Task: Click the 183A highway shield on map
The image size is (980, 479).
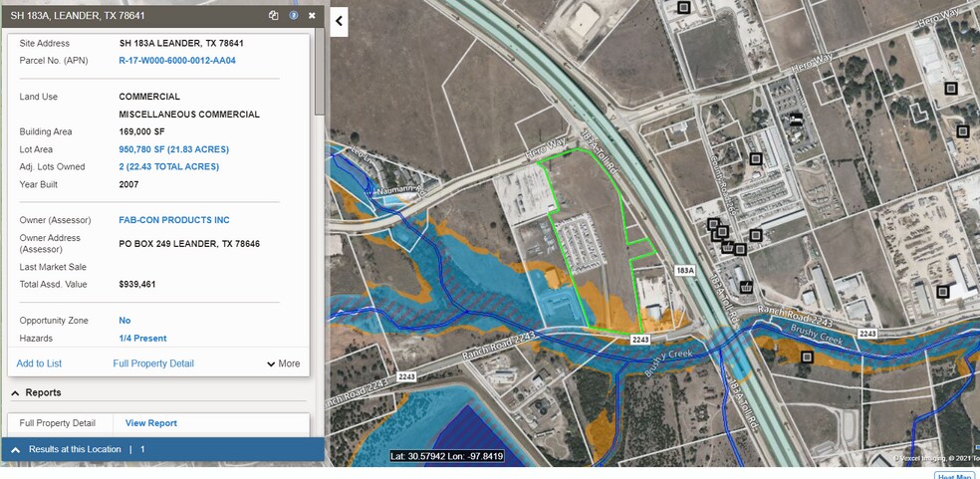Action: tap(683, 270)
